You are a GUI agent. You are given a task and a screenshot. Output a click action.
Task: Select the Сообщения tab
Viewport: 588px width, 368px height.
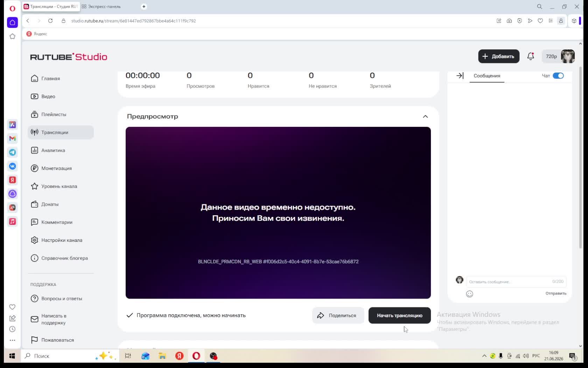[487, 76]
